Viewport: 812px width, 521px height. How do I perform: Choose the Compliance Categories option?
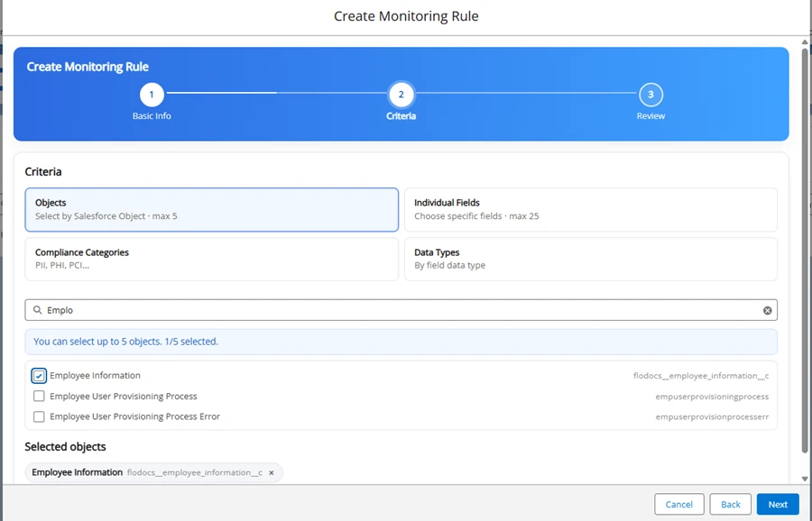click(211, 259)
